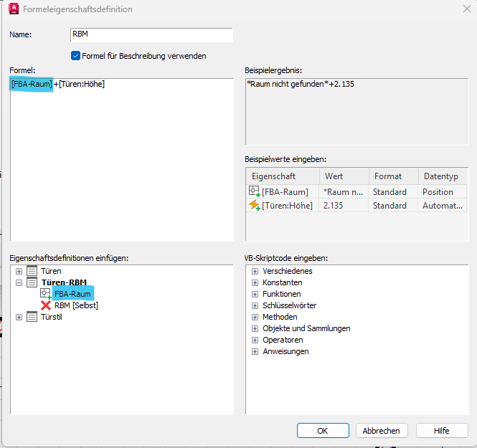Click the red X icon beside RBM [Selbst]
Image resolution: width=477 pixels, height=448 pixels.
(x=46, y=305)
